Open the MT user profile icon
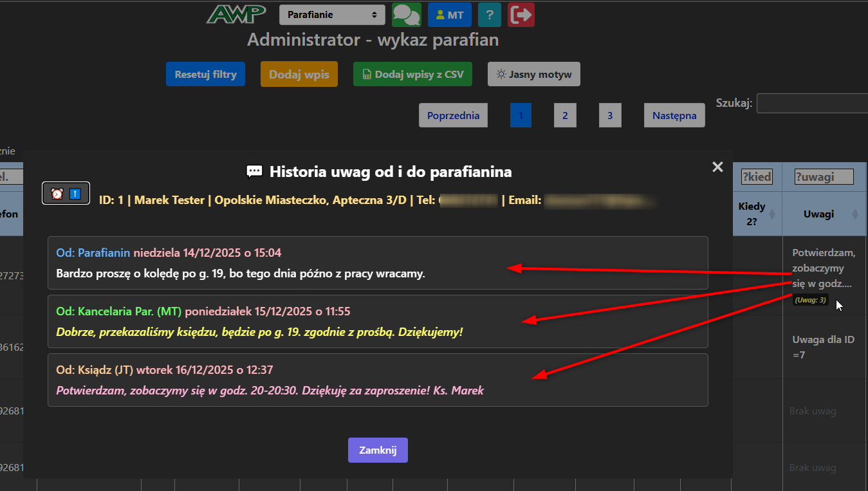 449,14
